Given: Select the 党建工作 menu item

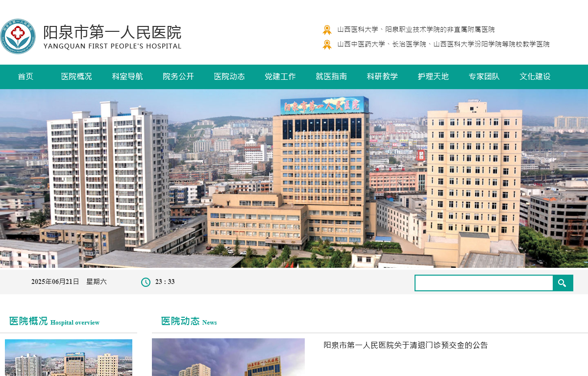Looking at the screenshot, I should 280,76.
